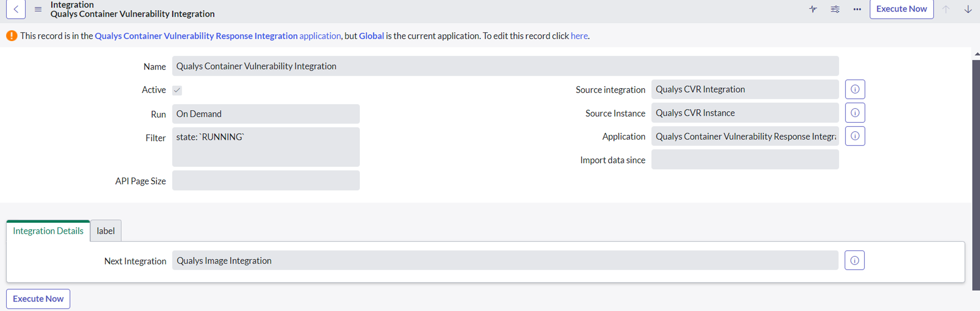Click the Import data since field

745,159
